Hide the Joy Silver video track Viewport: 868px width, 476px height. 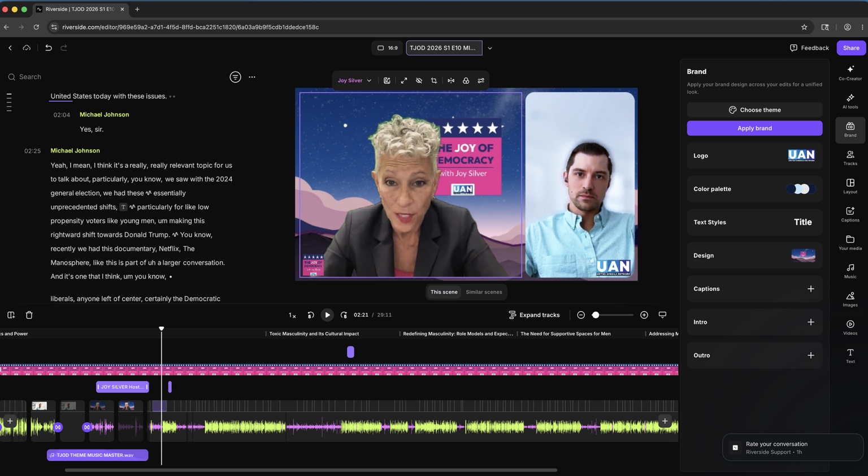(419, 81)
